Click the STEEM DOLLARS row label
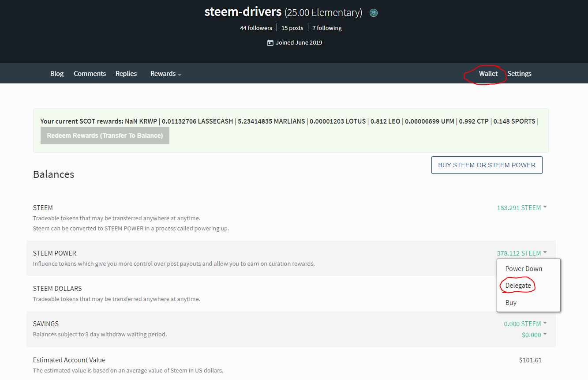The width and height of the screenshot is (588, 380). pos(57,289)
